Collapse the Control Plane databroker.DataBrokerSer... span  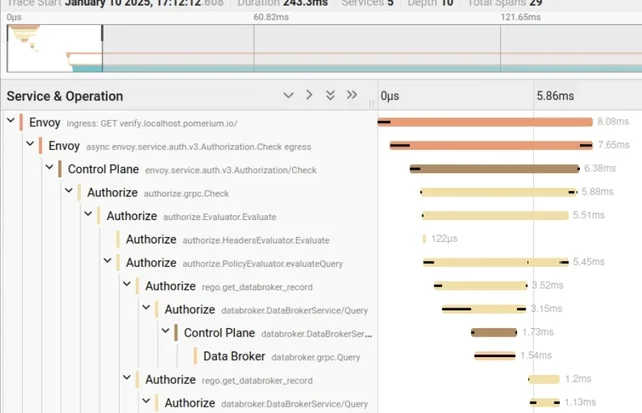(165, 330)
